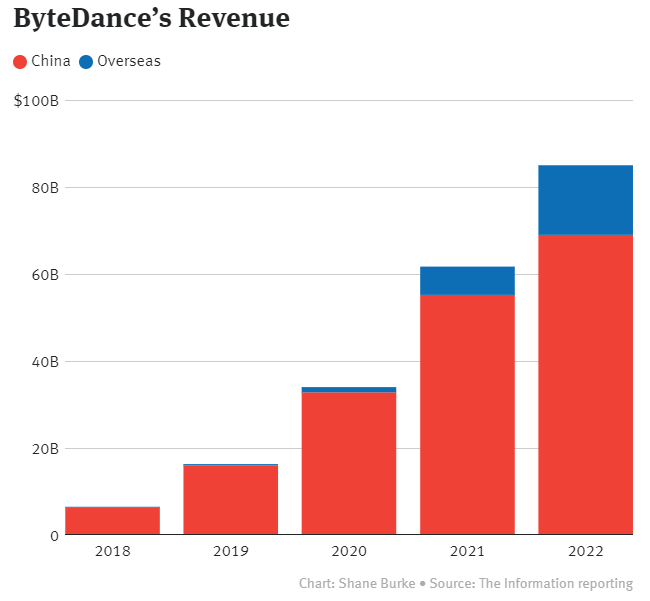This screenshot has width=650, height=601.
Task: Click the 2020 blue Overseas segment
Action: (349, 390)
